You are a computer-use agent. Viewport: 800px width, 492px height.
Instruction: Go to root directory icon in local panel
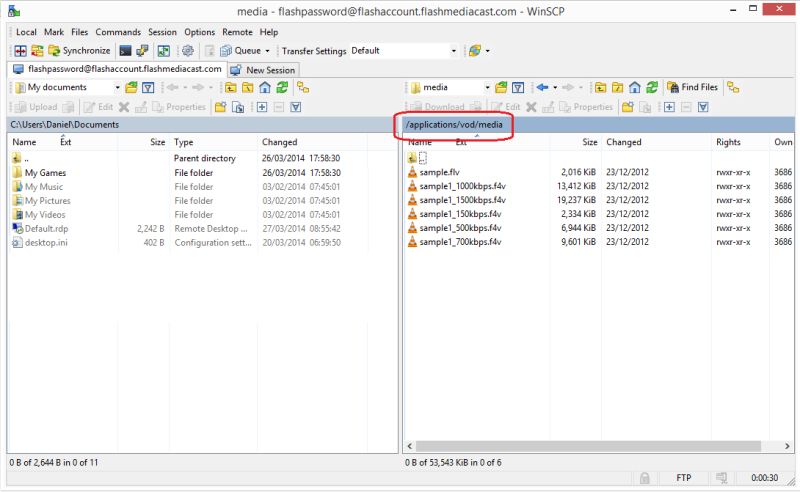[x=247, y=87]
